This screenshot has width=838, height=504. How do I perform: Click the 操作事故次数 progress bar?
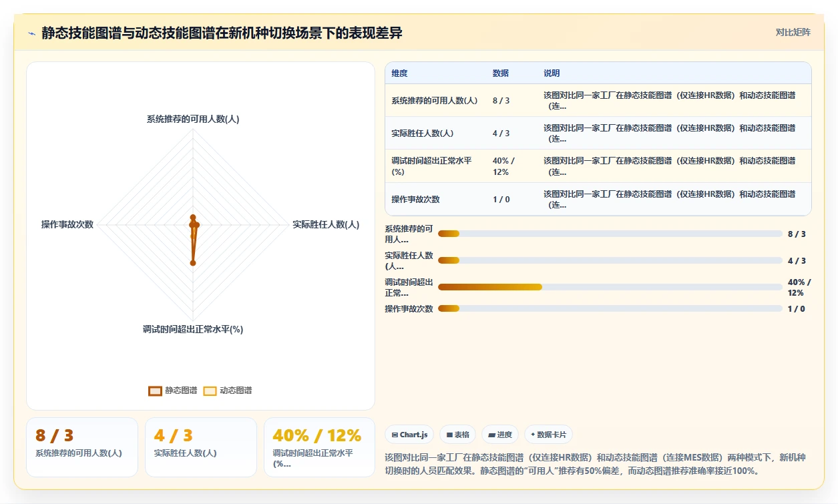tap(610, 308)
